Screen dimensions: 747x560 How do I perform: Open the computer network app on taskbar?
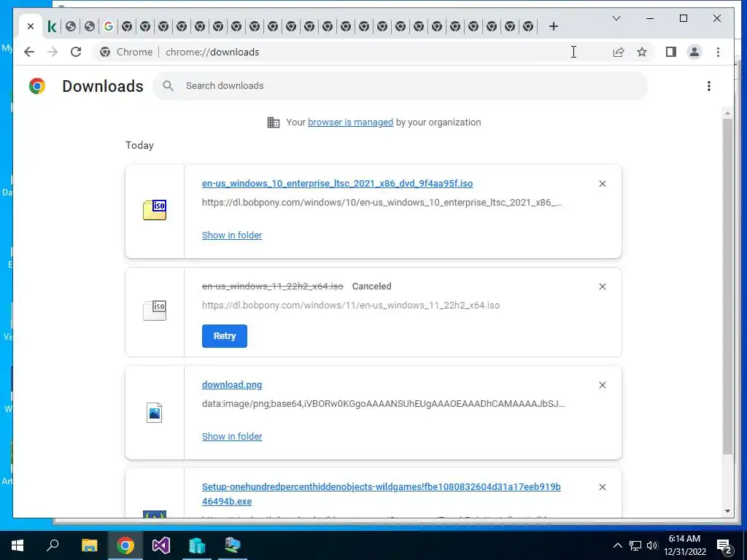tap(233, 545)
